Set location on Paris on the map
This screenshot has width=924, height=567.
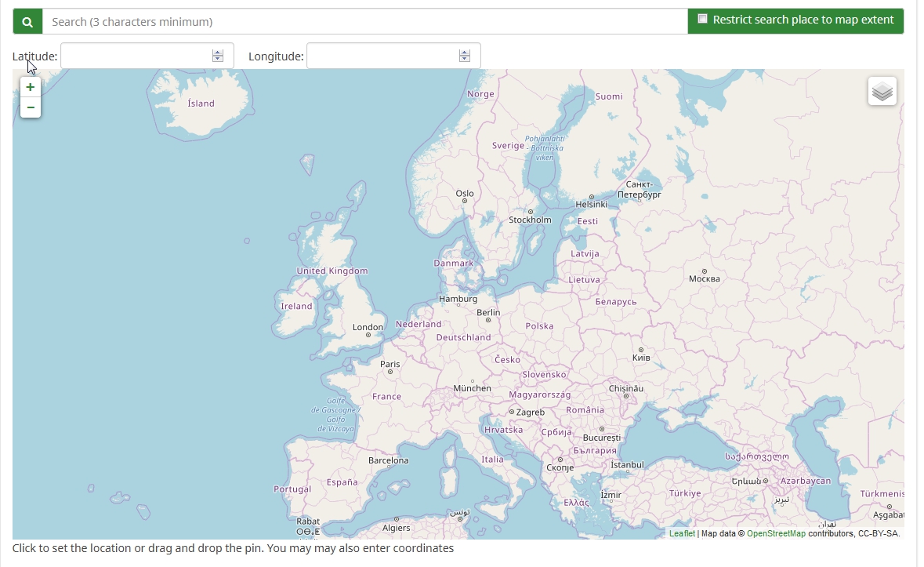[x=390, y=372]
